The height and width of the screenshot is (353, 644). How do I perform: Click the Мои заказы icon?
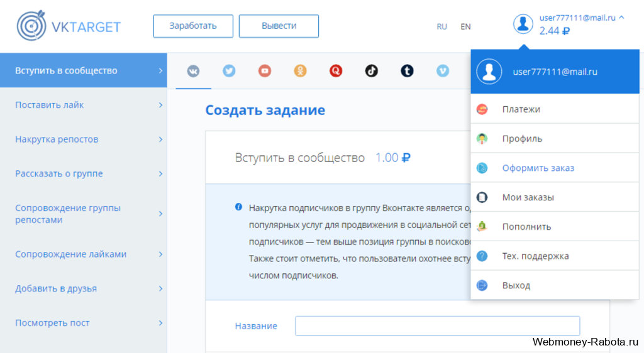pos(482,197)
